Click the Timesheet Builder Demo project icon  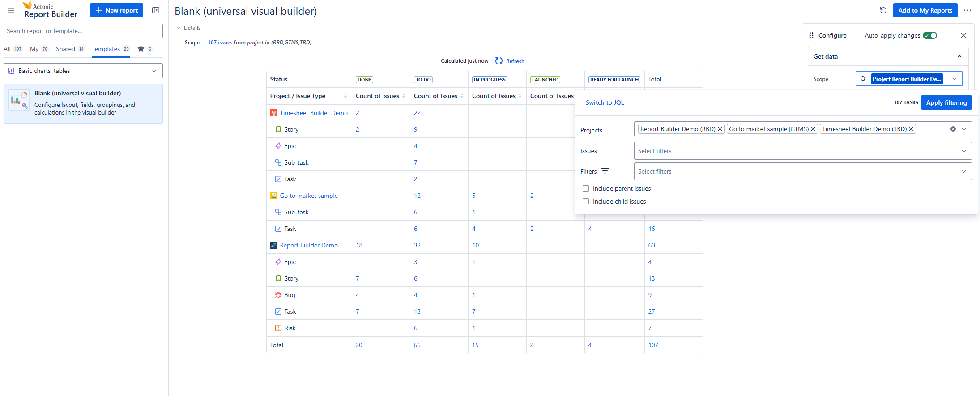tap(274, 113)
